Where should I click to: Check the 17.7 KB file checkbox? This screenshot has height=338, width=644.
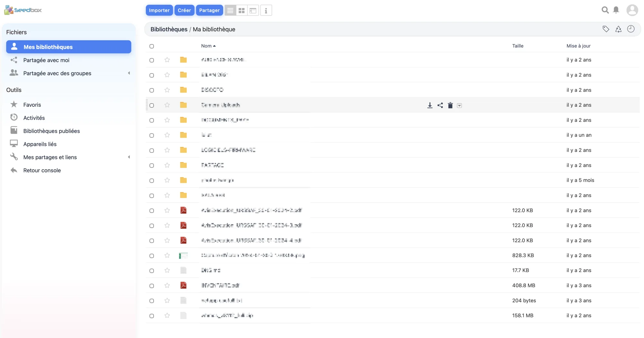(152, 271)
